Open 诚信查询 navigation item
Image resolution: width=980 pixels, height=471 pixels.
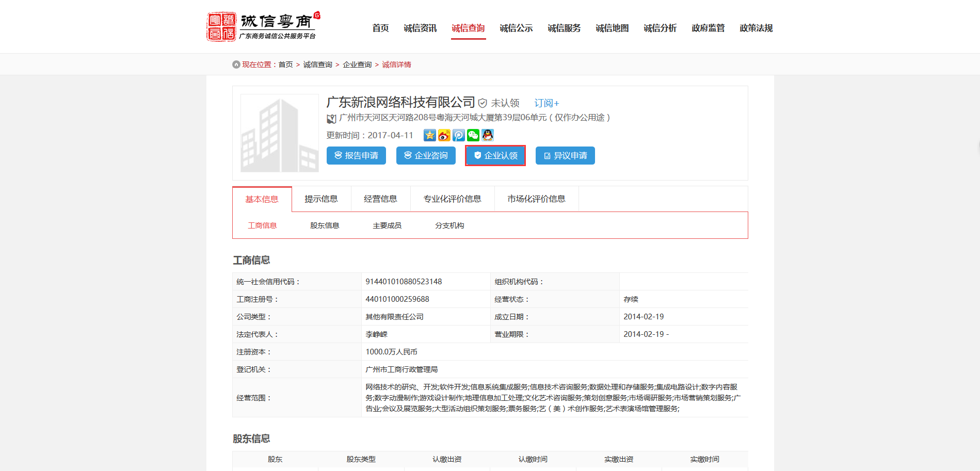click(468, 28)
